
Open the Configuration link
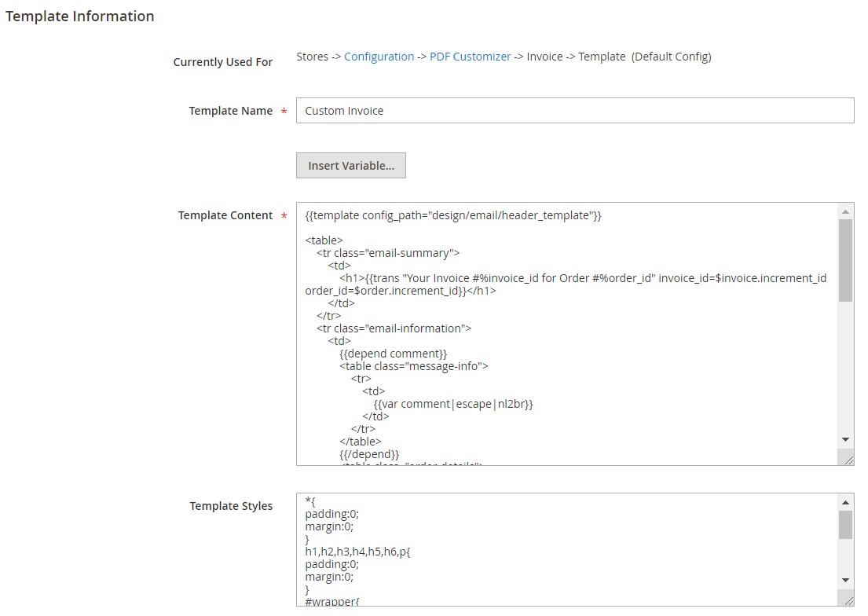379,57
